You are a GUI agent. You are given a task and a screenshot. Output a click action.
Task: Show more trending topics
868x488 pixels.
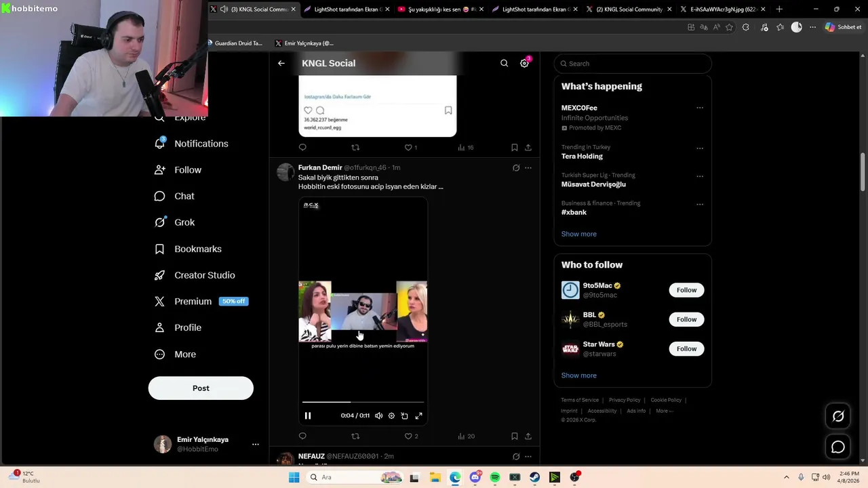[578, 234]
